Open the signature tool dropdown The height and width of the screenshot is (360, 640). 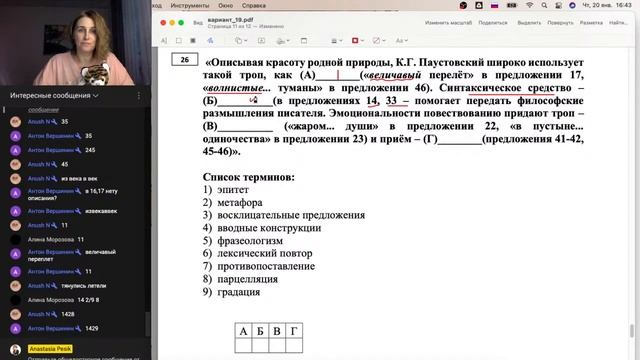283,41
